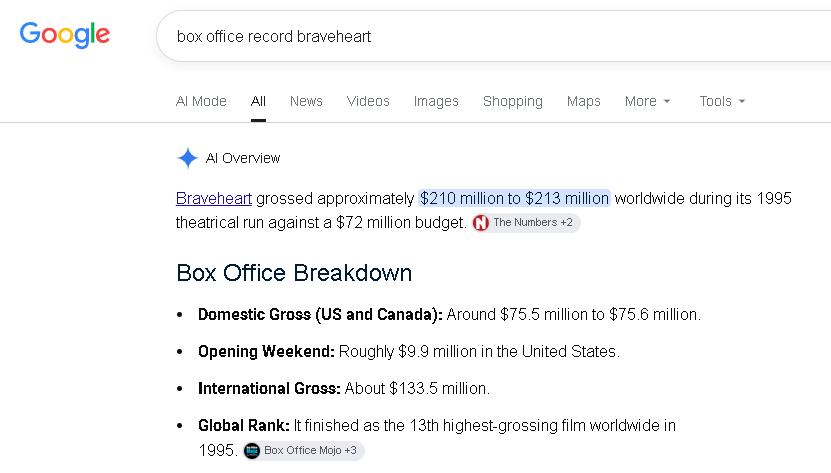Viewport: 831px width, 473px height.
Task: Follow the Braveheart hyperlink
Action: (x=214, y=198)
